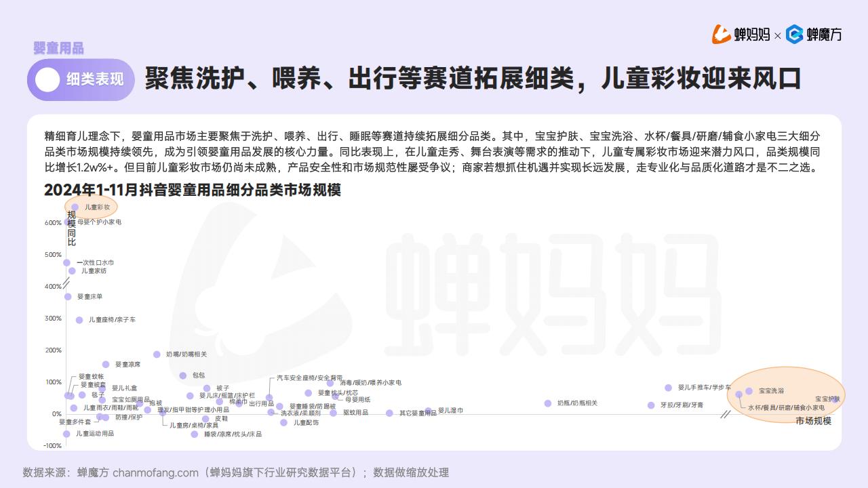Click the 婴童凉席 data label
This screenshot has width=868, height=488.
pos(127,364)
